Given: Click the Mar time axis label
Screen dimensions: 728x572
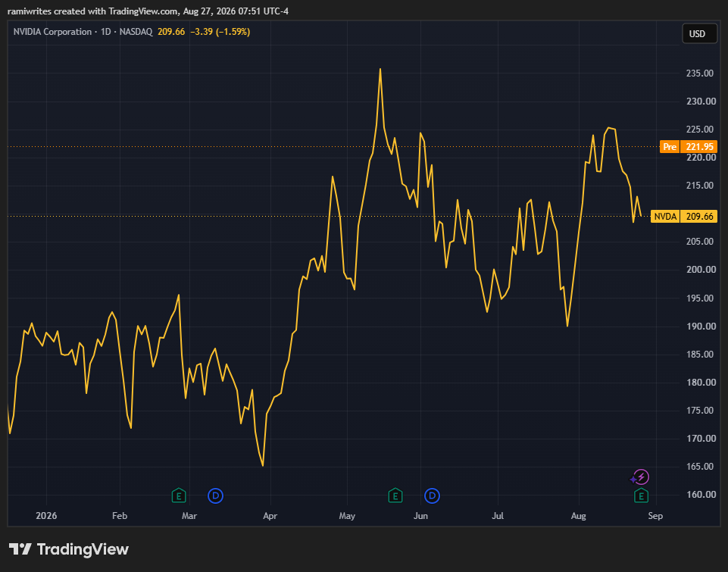Looking at the screenshot, I should pos(189,516).
